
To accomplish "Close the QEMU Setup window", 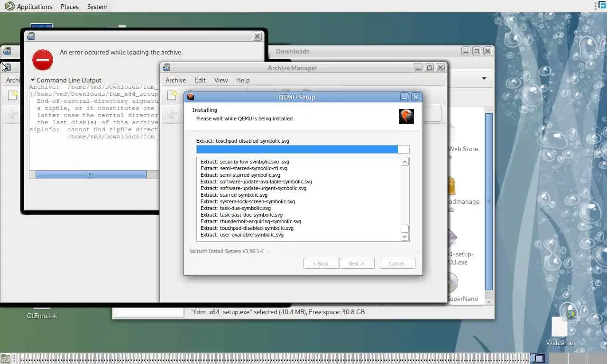I will 416,97.
